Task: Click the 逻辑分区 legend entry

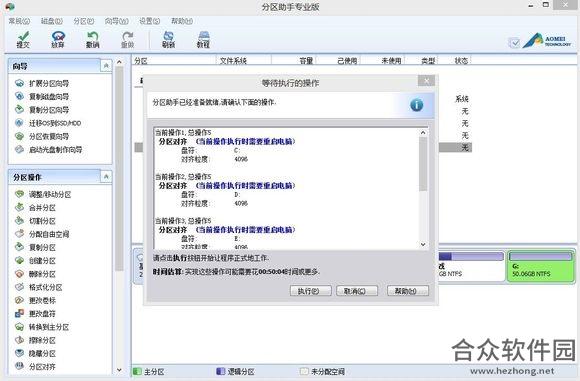Action: (x=236, y=371)
